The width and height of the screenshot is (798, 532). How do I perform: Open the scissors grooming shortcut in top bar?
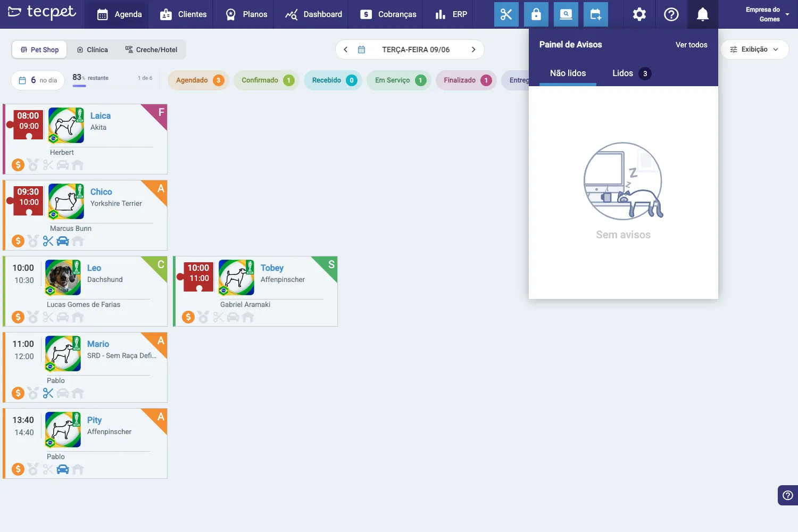pos(506,14)
